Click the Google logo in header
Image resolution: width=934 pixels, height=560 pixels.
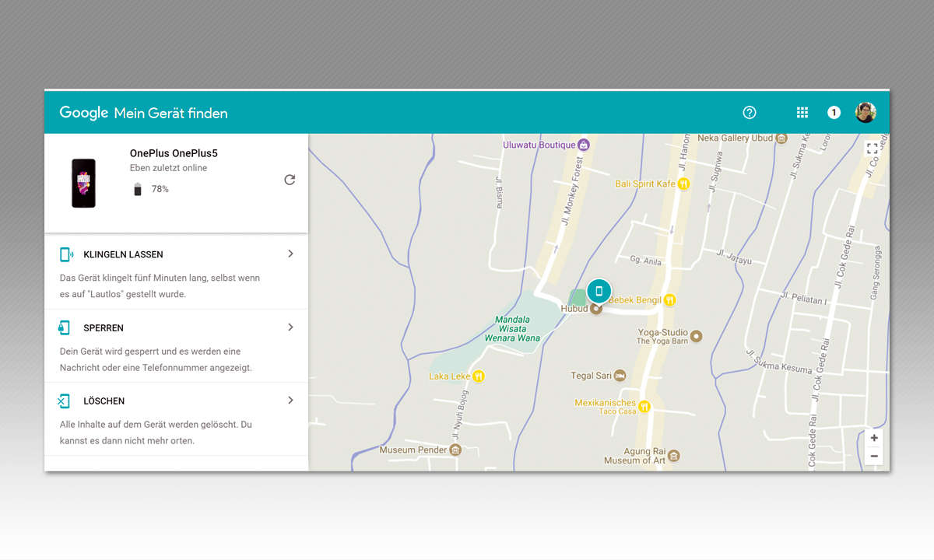pos(83,113)
